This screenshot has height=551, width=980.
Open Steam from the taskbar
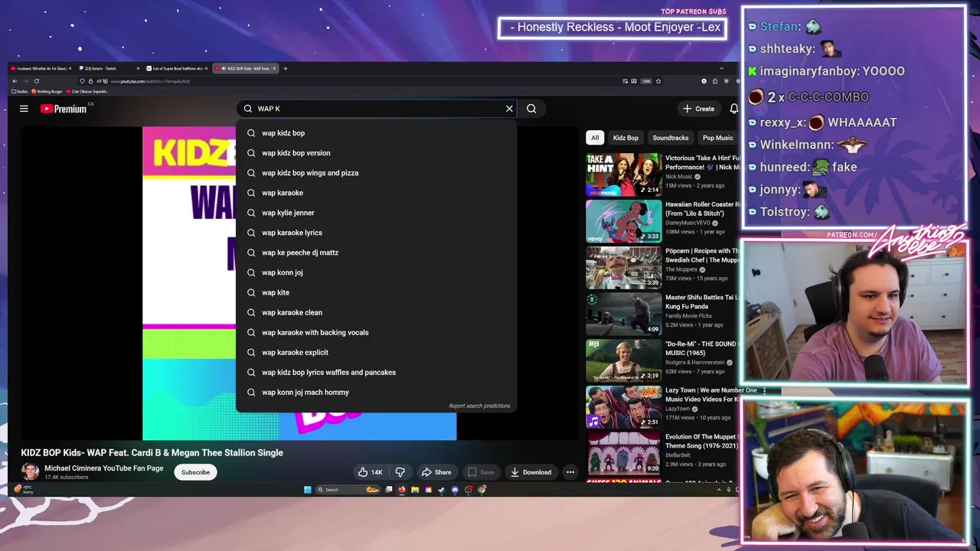coord(442,490)
